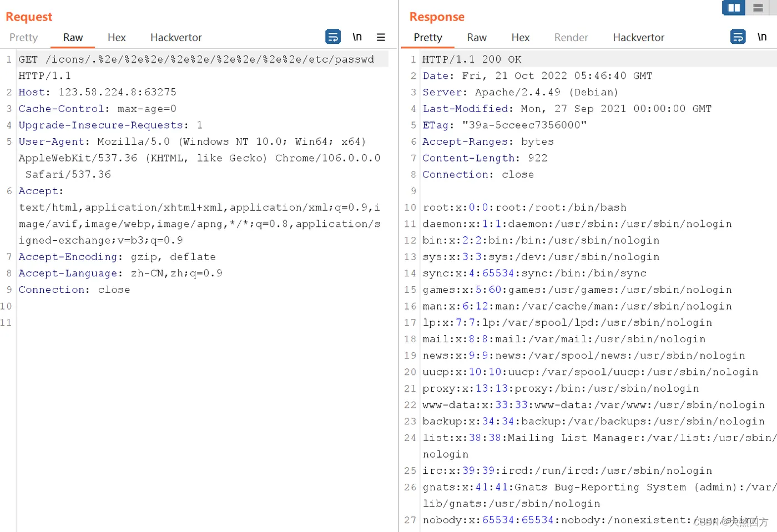Select the Request Raw tab
The width and height of the screenshot is (777, 532).
click(73, 38)
